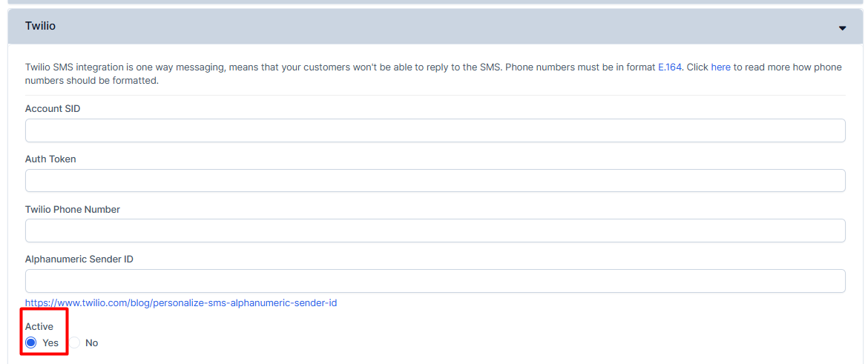This screenshot has width=868, height=364.
Task: Click the Twilio panel header title
Action: tap(40, 26)
